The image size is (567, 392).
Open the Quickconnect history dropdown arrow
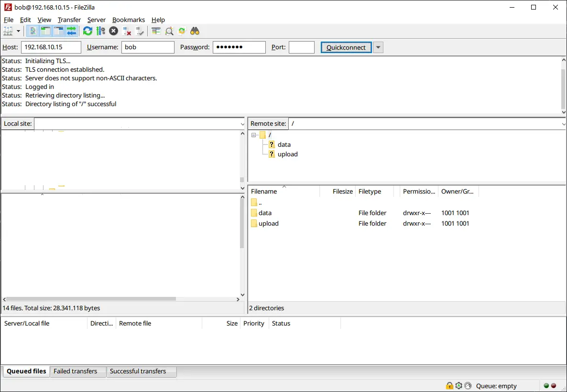[x=378, y=47]
